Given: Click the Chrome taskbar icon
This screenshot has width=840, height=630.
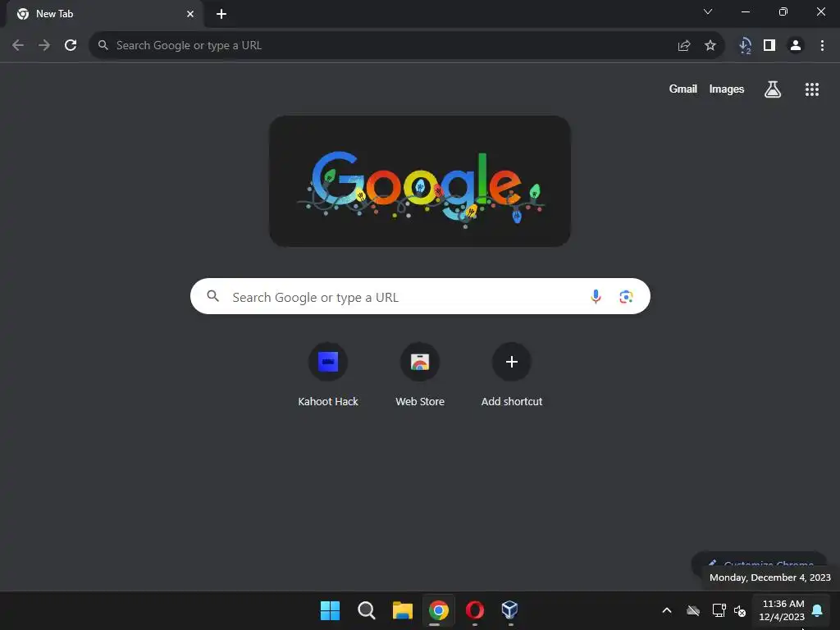Looking at the screenshot, I should (x=438, y=610).
